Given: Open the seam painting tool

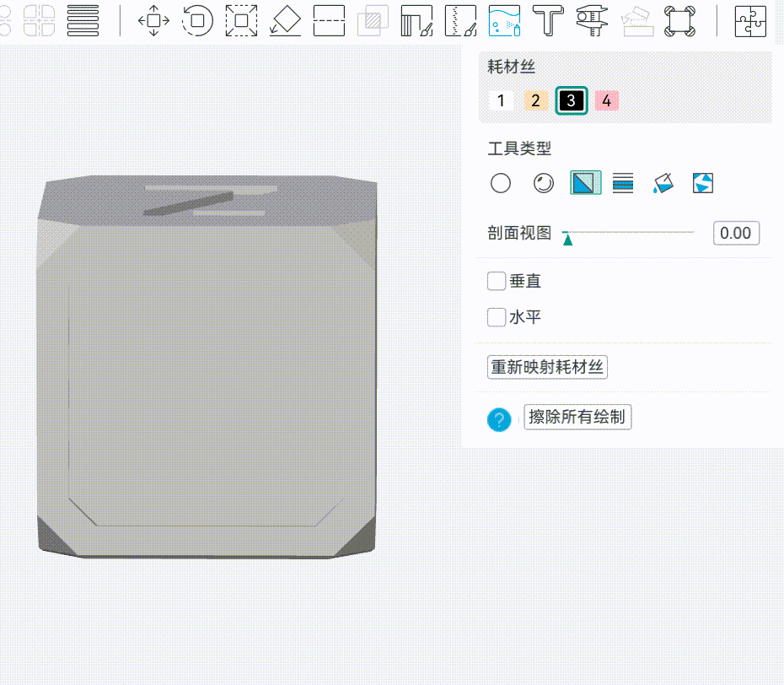Looking at the screenshot, I should point(460,20).
